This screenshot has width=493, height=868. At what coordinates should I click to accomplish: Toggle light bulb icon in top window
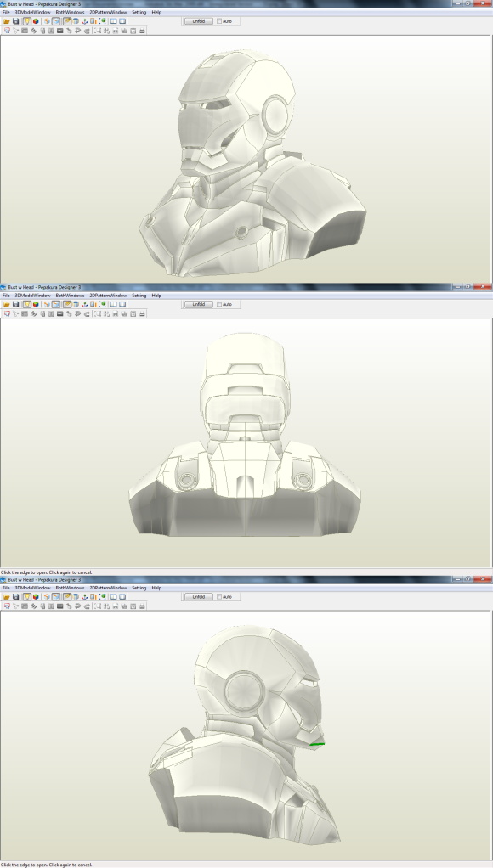[x=26, y=21]
